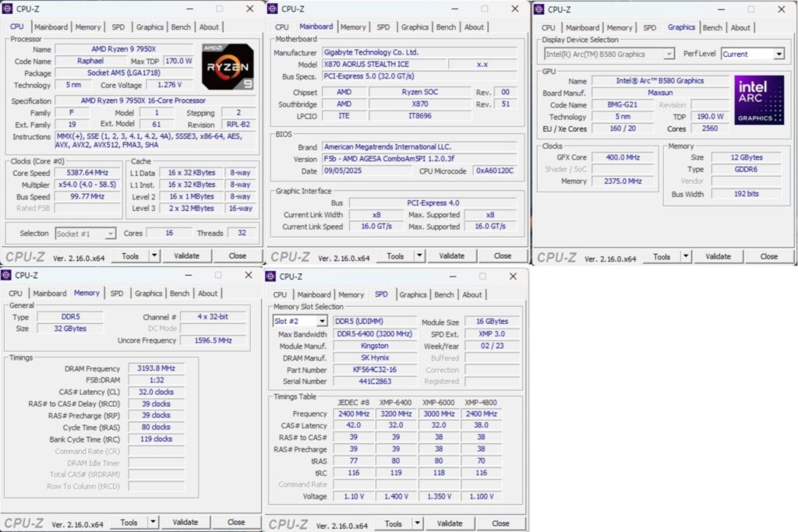The image size is (798, 532).
Task: Click Tools button in CPU window
Action: 130,255
